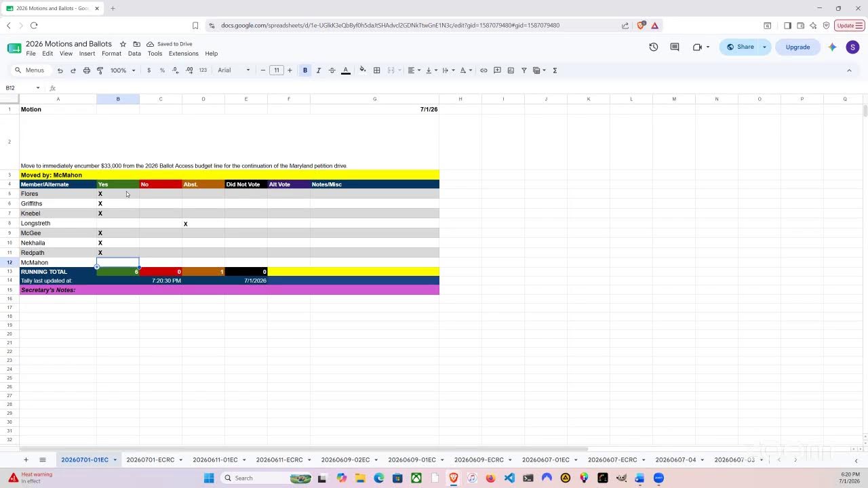Insert comment icon in toolbar
868x488 pixels.
pyautogui.click(x=497, y=70)
